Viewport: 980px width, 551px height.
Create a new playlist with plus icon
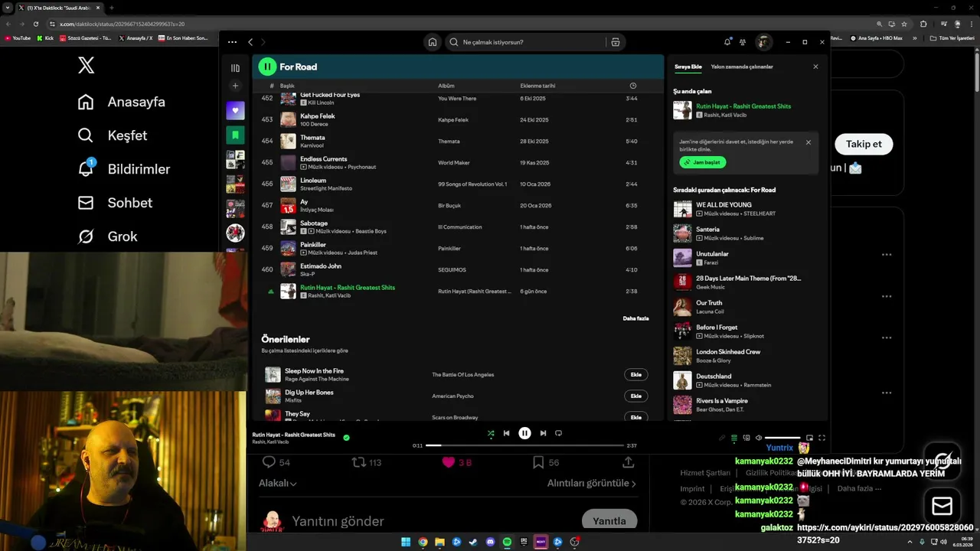pos(235,86)
